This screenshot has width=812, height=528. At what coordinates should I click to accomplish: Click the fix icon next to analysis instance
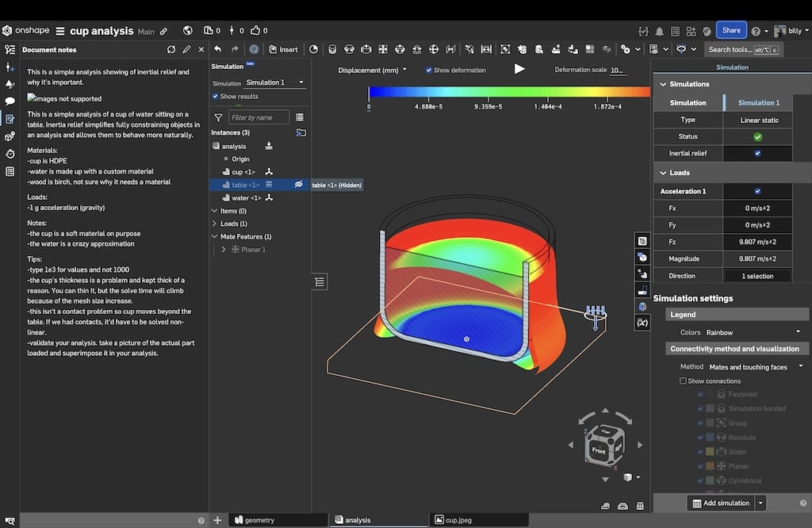click(269, 146)
